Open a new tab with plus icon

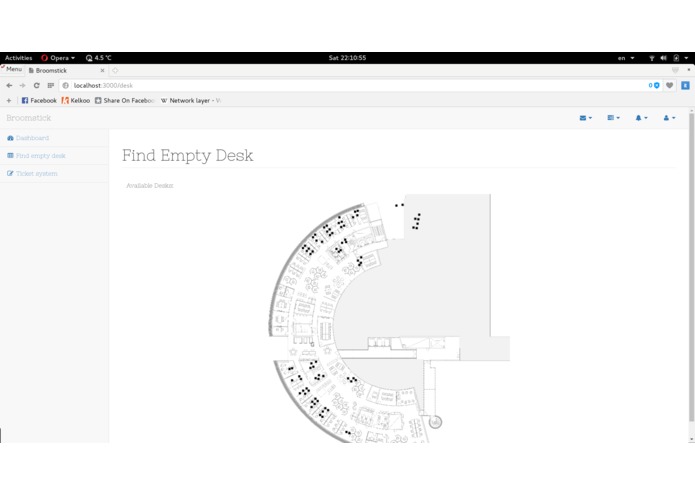click(x=115, y=70)
